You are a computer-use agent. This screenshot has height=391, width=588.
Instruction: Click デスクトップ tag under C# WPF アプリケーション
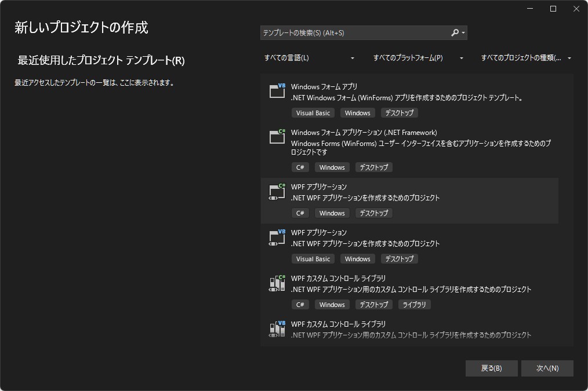point(374,213)
